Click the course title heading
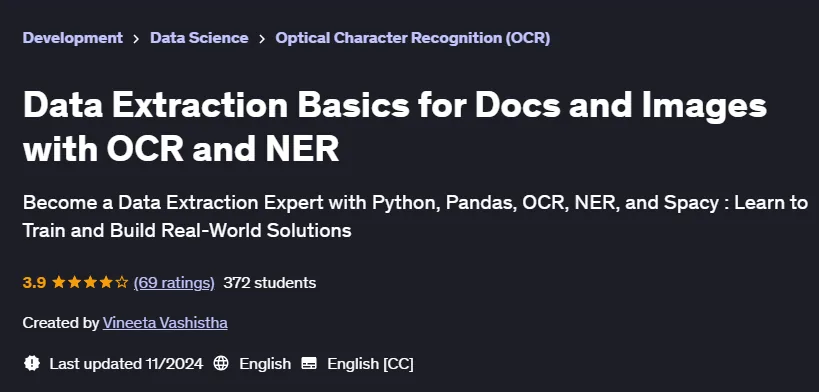 395,127
